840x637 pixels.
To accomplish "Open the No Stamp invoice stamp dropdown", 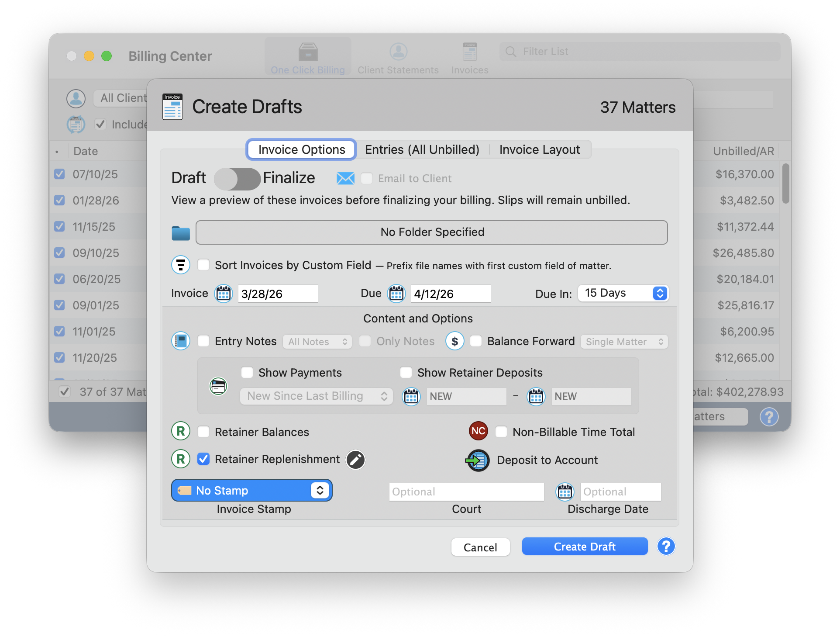I will 252,490.
